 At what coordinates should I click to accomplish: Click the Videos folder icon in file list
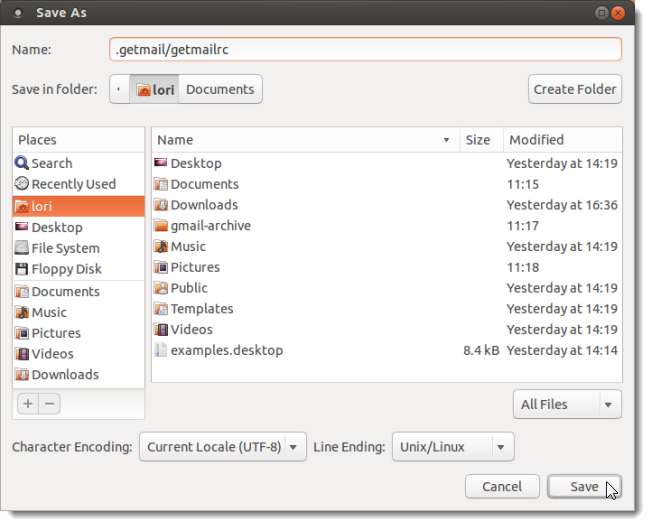point(161,329)
